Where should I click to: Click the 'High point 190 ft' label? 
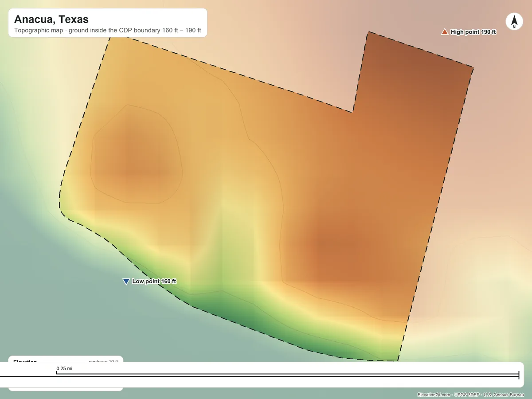[473, 32]
